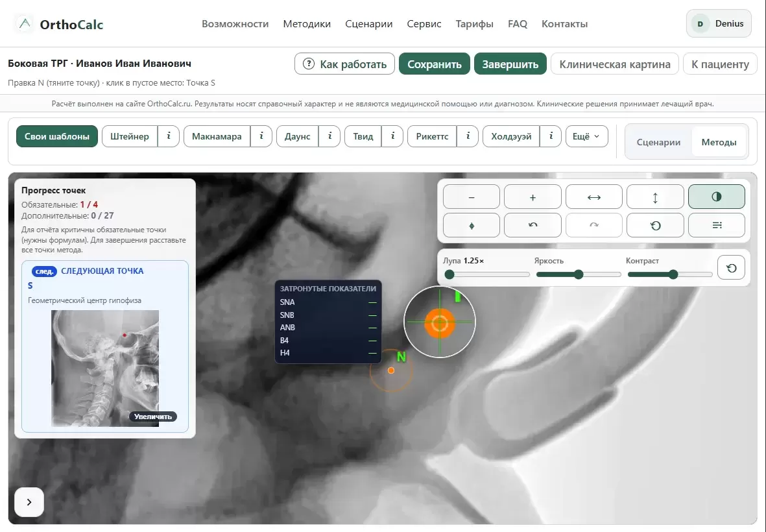766x532 pixels.
Task: Flip image vertically with the up-down arrow
Action: pos(655,197)
